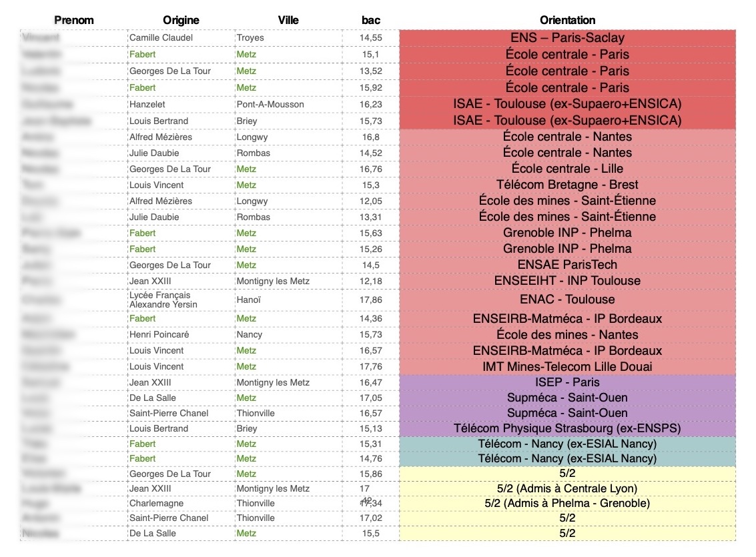The image size is (756, 557).
Task: Select the 5/2 (Admis à Centrale Lyon) cell
Action: 567,488
